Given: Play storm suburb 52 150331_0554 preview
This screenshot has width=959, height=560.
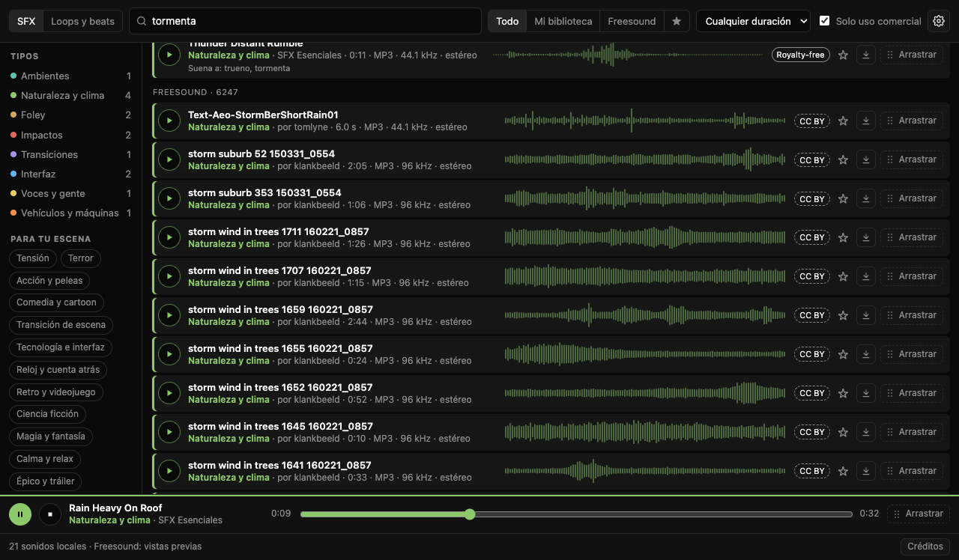Looking at the screenshot, I should tap(169, 159).
